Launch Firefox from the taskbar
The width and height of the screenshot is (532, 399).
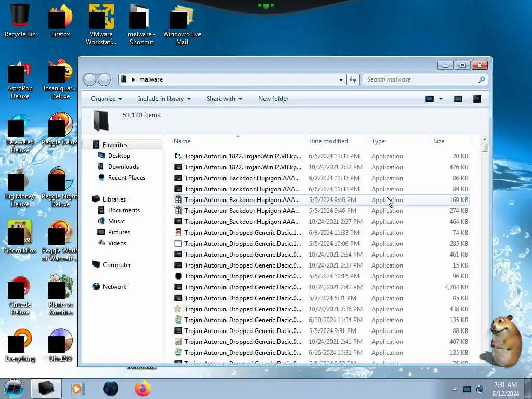coord(142,389)
